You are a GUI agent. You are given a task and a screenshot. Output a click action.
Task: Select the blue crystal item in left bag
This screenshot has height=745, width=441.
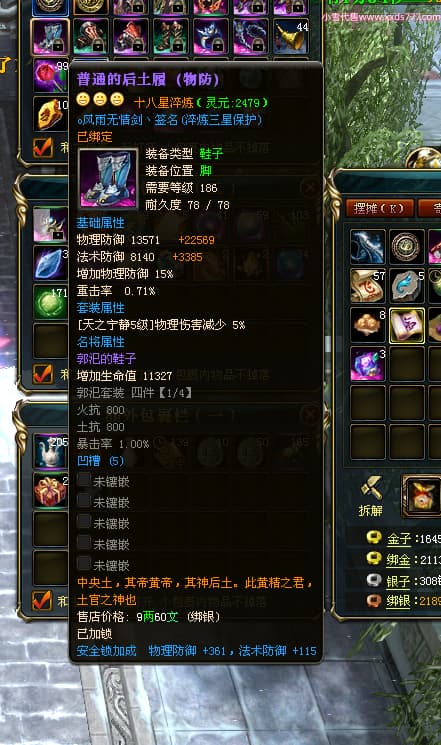(51, 263)
